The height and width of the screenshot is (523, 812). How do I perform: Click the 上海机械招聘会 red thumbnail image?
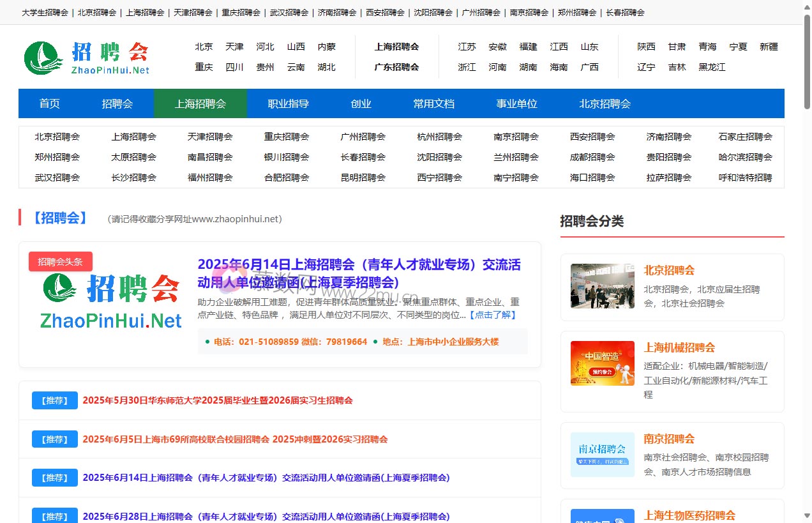(601, 363)
